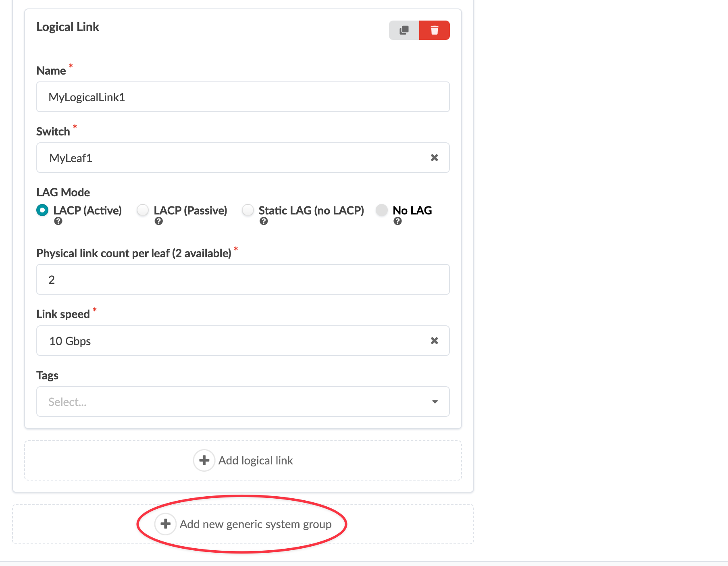Open the Link speed dropdown
The height and width of the screenshot is (566, 728).
pyautogui.click(x=234, y=341)
